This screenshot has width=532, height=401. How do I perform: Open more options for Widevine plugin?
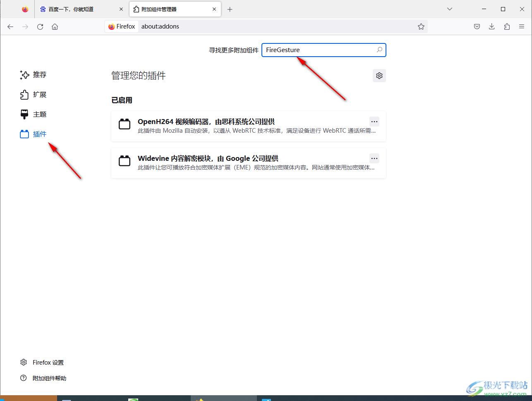click(x=374, y=158)
